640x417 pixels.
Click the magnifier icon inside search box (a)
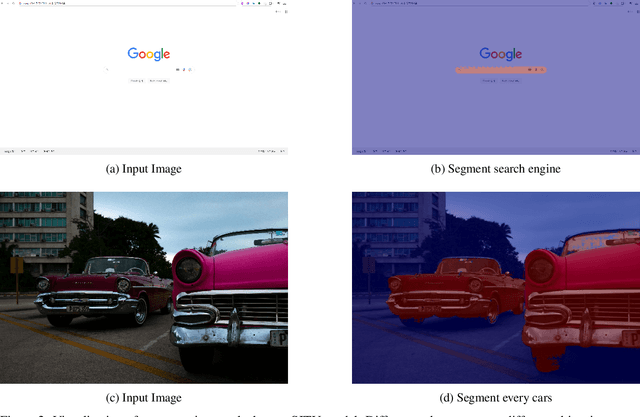click(x=108, y=70)
